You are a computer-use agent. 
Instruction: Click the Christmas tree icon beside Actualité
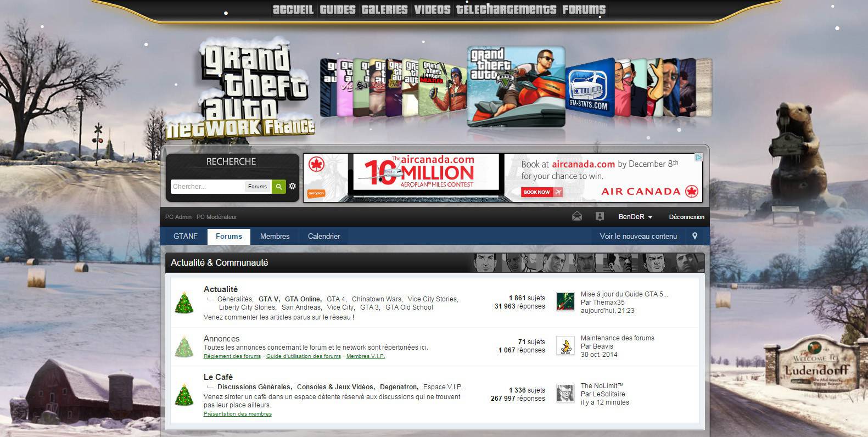point(184,302)
